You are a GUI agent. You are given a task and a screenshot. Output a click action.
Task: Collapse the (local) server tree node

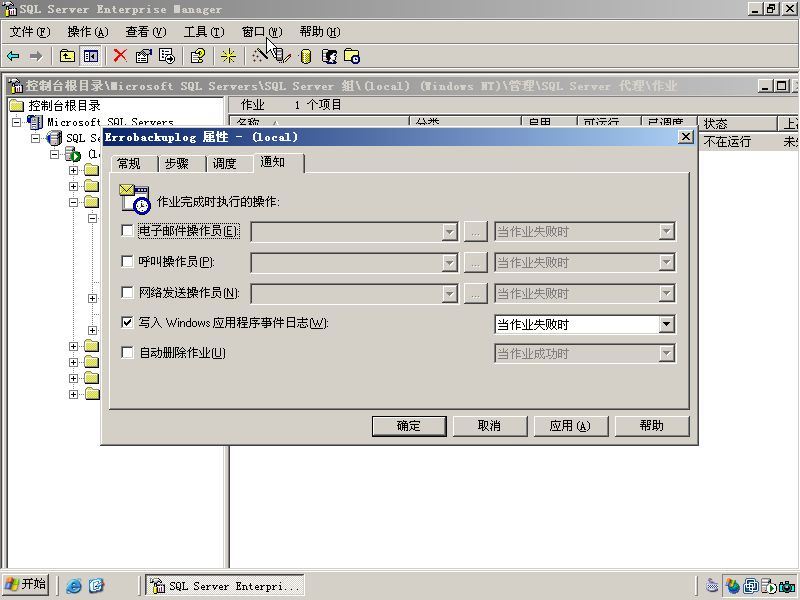point(54,154)
